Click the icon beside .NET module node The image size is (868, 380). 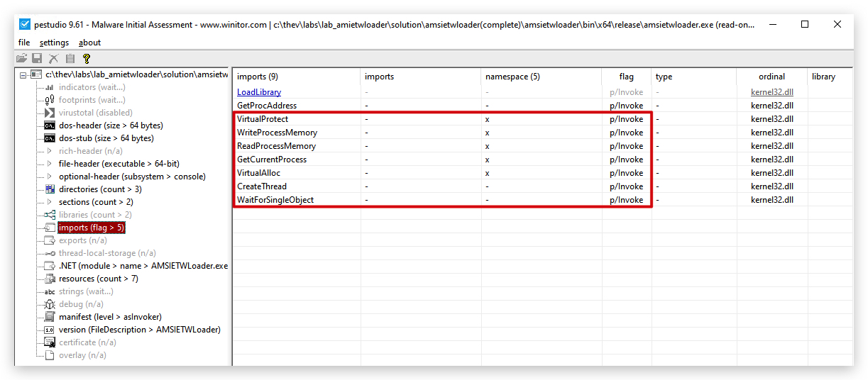pyautogui.click(x=50, y=266)
